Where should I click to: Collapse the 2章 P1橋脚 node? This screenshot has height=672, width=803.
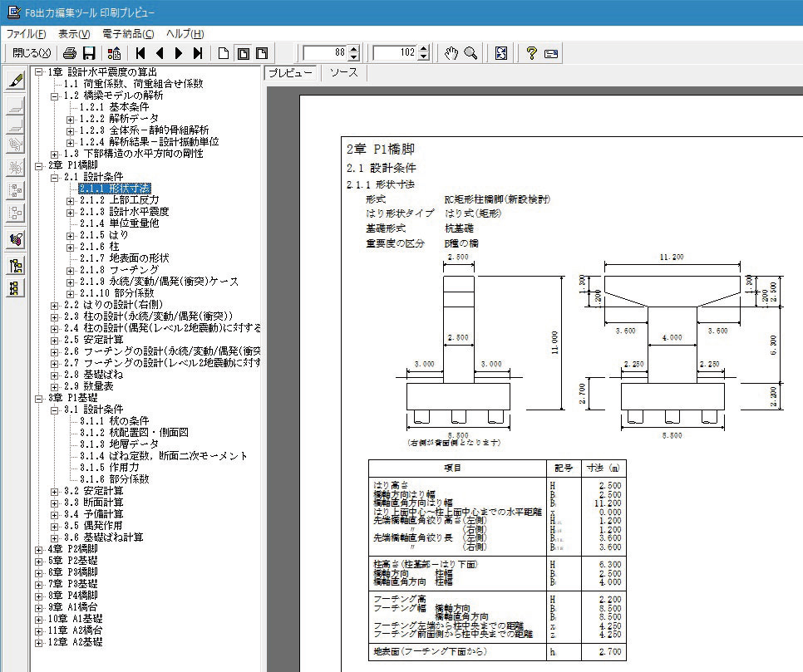pos(38,166)
